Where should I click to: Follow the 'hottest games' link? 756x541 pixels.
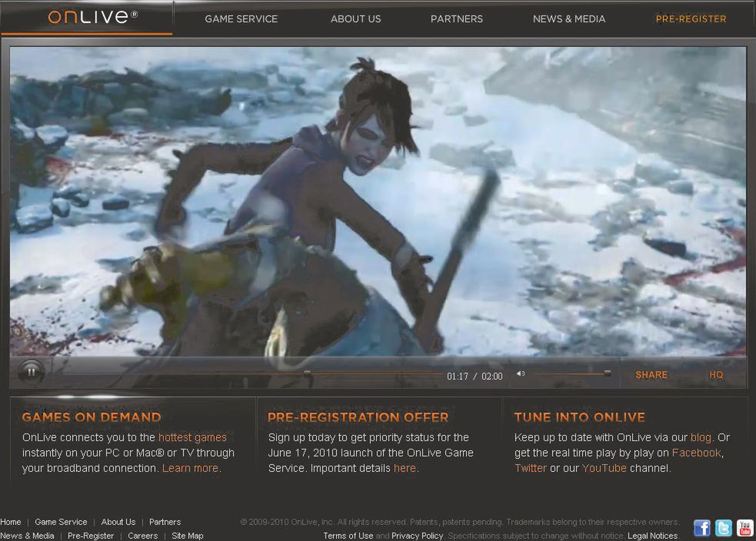pos(192,437)
